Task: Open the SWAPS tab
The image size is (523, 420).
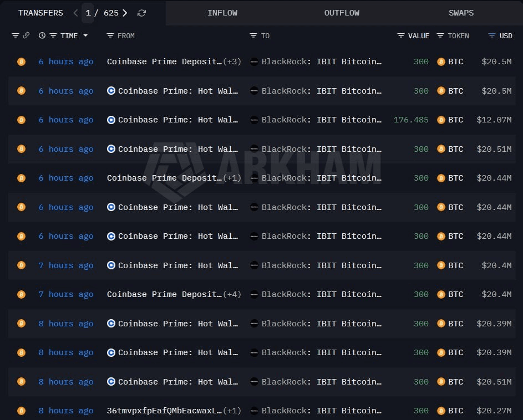Action: [x=461, y=13]
